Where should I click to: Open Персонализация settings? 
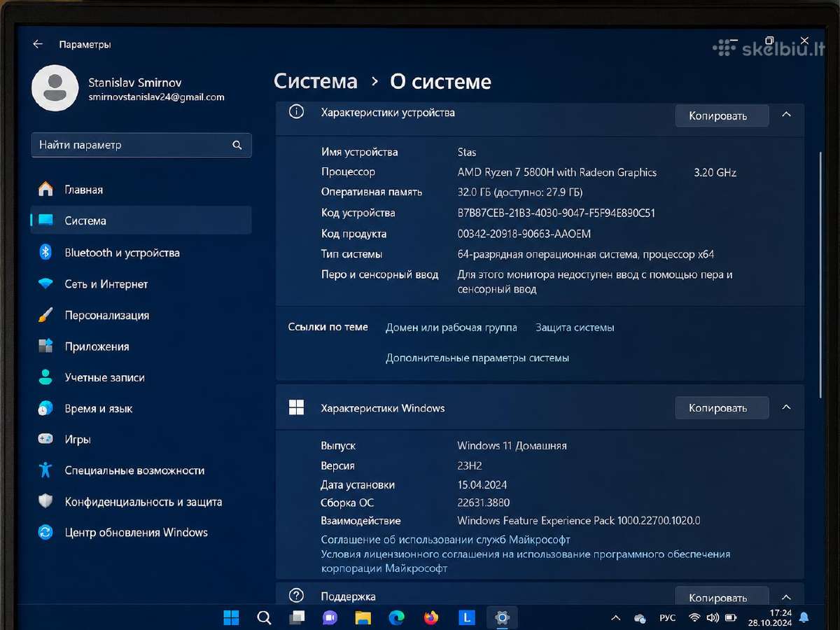click(141, 315)
